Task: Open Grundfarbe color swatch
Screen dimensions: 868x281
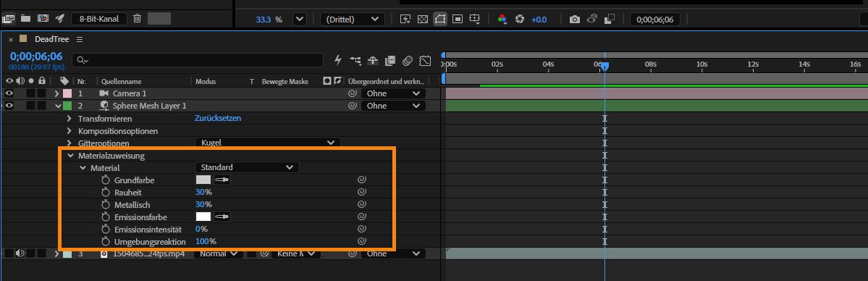Action: [203, 180]
